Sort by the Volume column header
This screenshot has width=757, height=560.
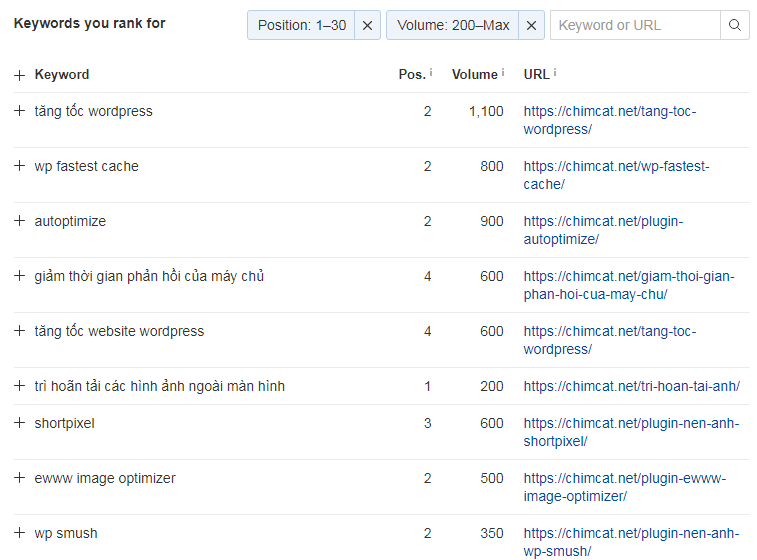[x=474, y=75]
